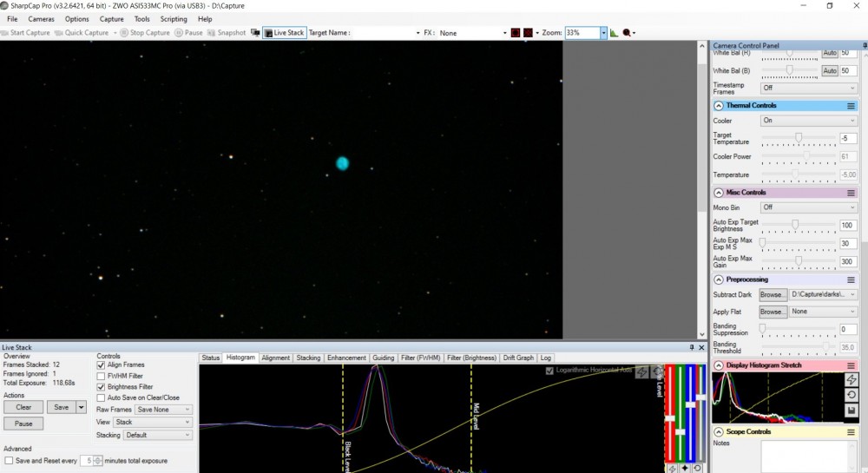Open the Mono Bin Off dropdown
The width and height of the screenshot is (868, 473).
(x=809, y=207)
